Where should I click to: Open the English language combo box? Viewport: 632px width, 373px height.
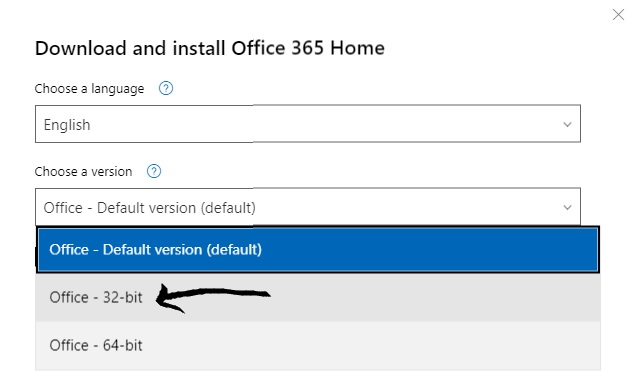coord(308,124)
